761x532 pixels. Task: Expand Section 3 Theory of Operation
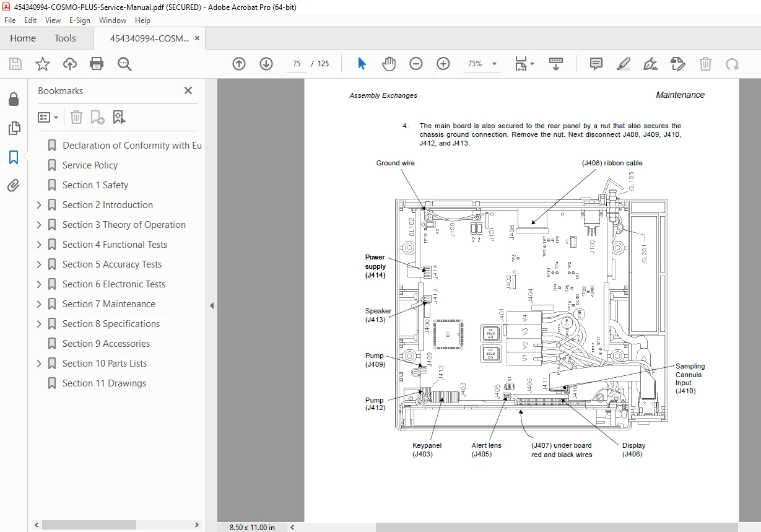[x=39, y=225]
